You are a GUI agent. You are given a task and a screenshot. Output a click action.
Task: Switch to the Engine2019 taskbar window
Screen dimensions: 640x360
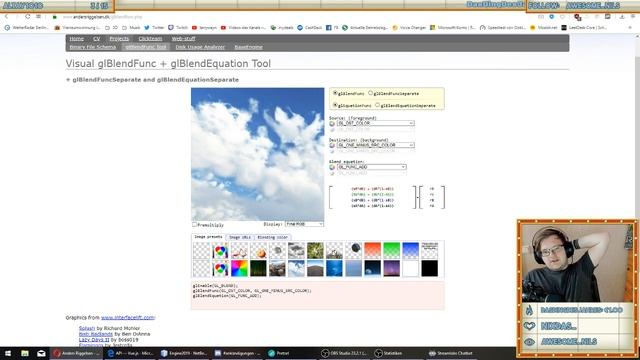pyautogui.click(x=184, y=353)
